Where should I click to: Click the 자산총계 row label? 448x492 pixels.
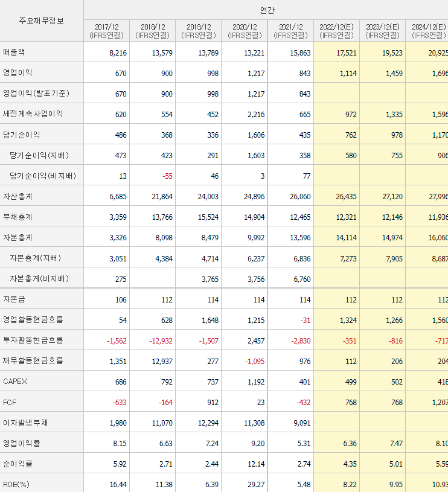(x=18, y=196)
